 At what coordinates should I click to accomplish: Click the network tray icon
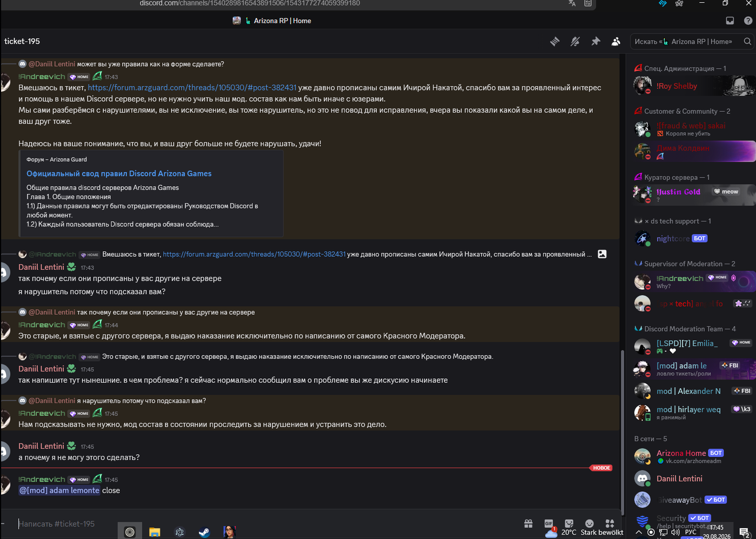tap(663, 532)
